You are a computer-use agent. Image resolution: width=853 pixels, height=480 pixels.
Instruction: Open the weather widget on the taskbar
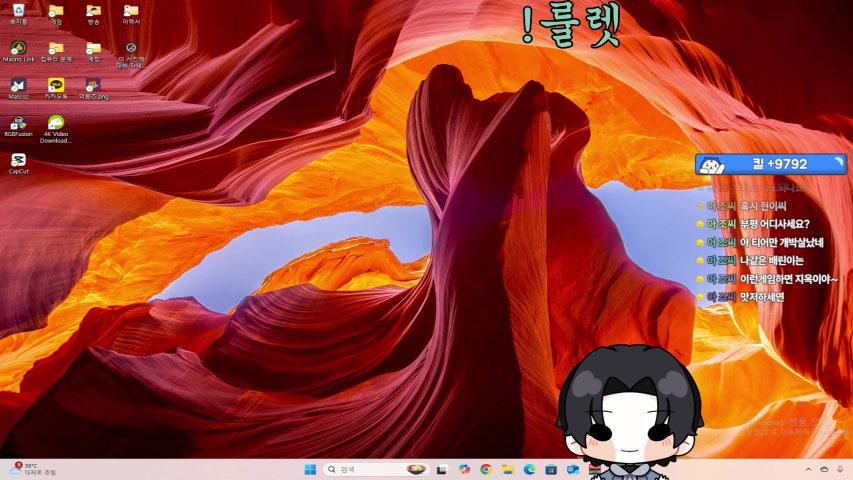tap(34, 469)
